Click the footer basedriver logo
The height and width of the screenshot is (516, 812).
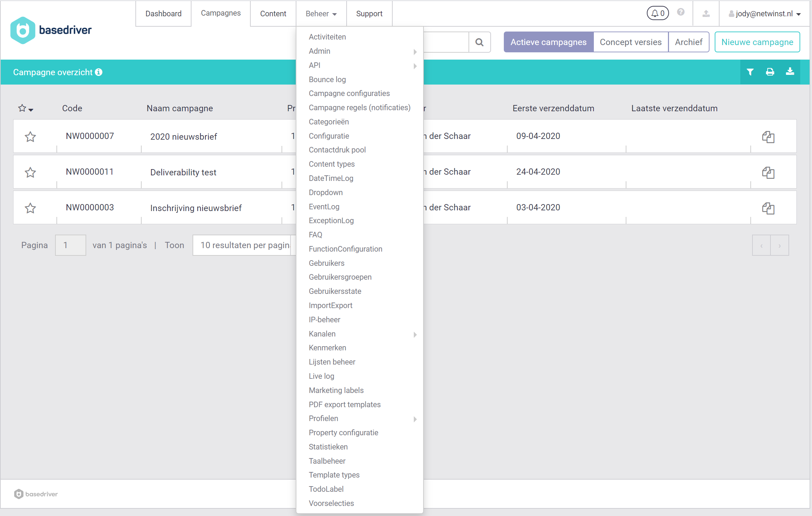pos(36,494)
